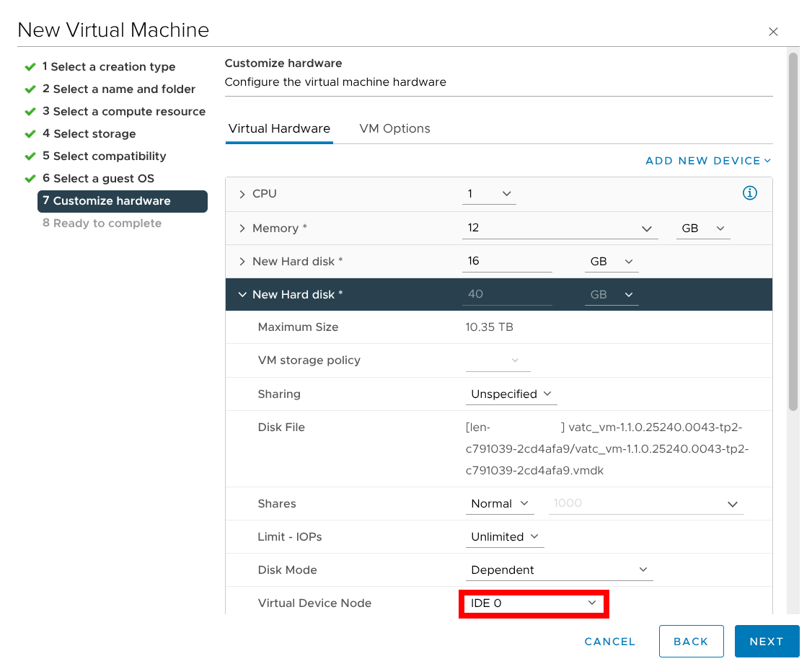
Task: Expand the CPU settings row
Action: point(242,195)
